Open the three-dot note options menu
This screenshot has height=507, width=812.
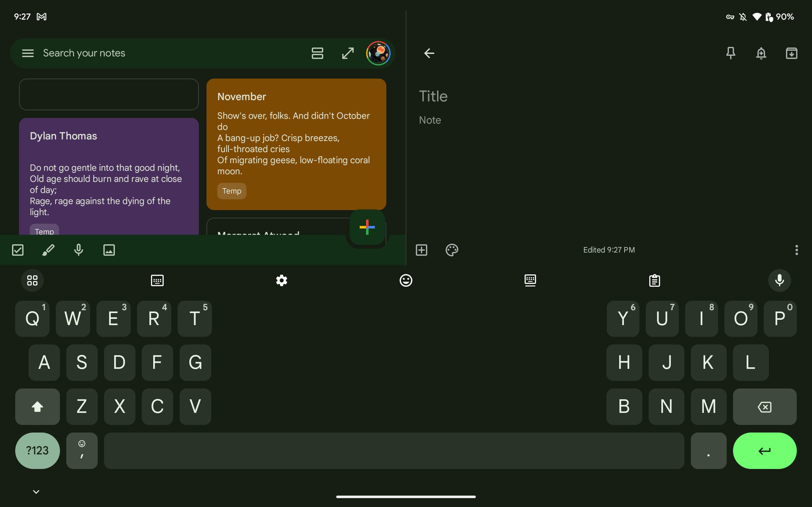(x=796, y=250)
